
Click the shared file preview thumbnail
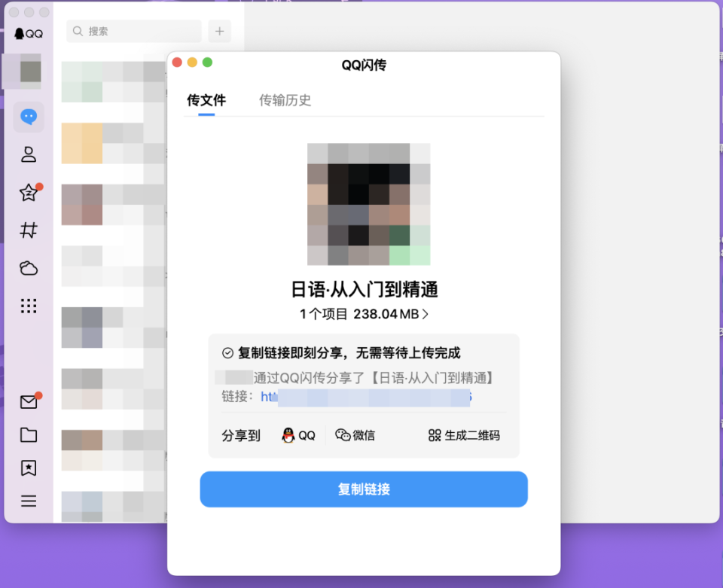click(x=369, y=204)
